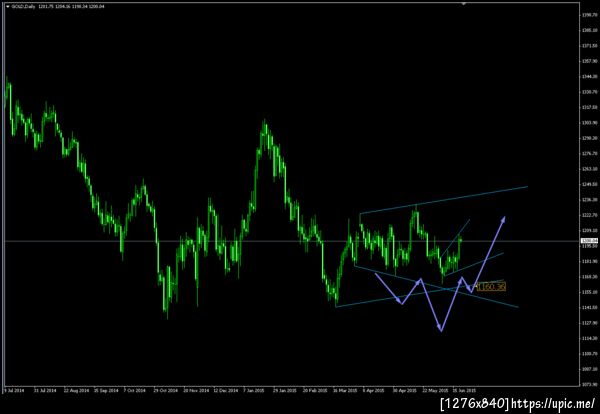
Task: Click the 9 Jul 2014 date label
Action: click(x=14, y=391)
